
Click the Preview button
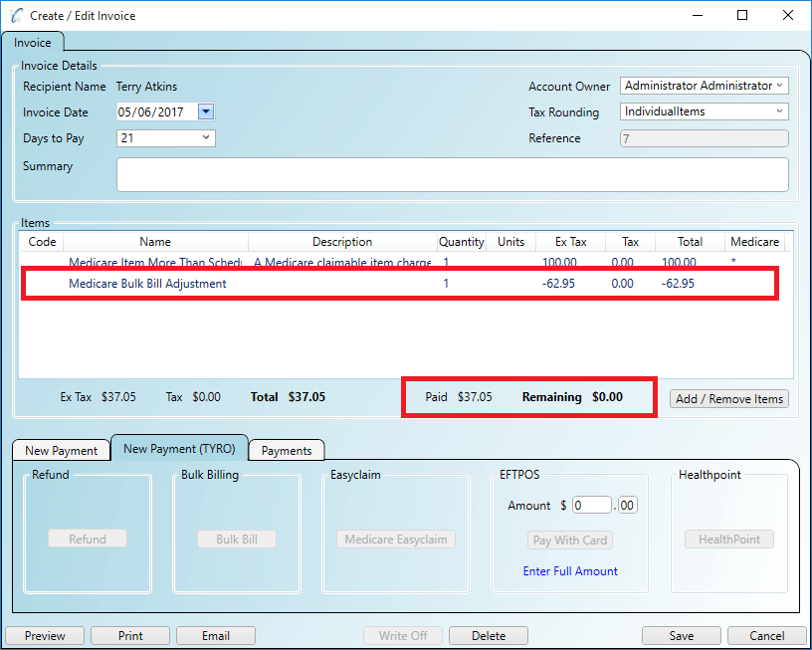(44, 635)
